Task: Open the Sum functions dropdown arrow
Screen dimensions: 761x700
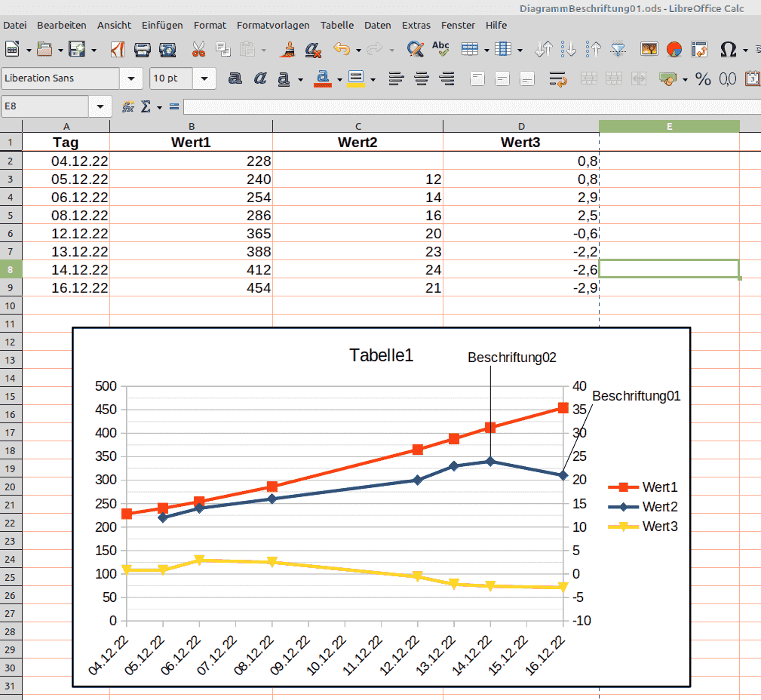Action: coord(159,107)
